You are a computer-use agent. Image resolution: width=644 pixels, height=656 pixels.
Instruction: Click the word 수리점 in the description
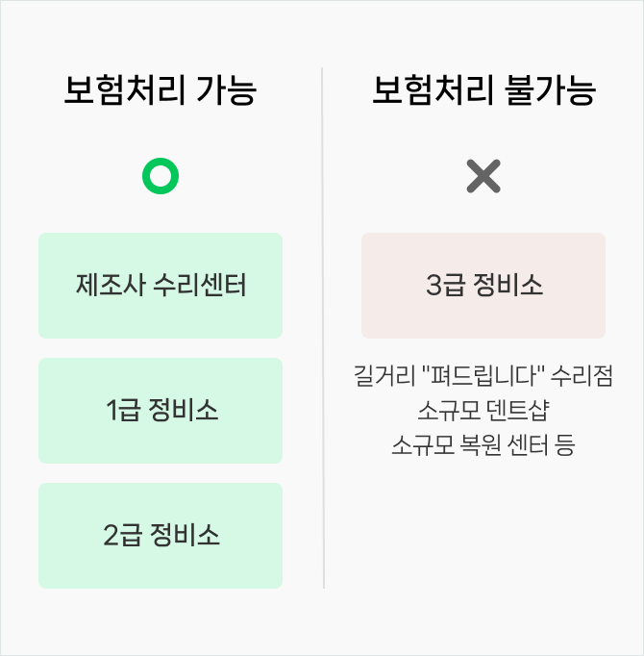pyautogui.click(x=582, y=375)
